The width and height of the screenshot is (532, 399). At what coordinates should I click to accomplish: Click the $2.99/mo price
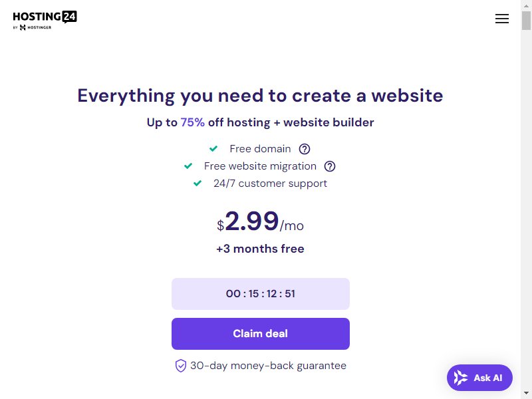[x=260, y=221]
